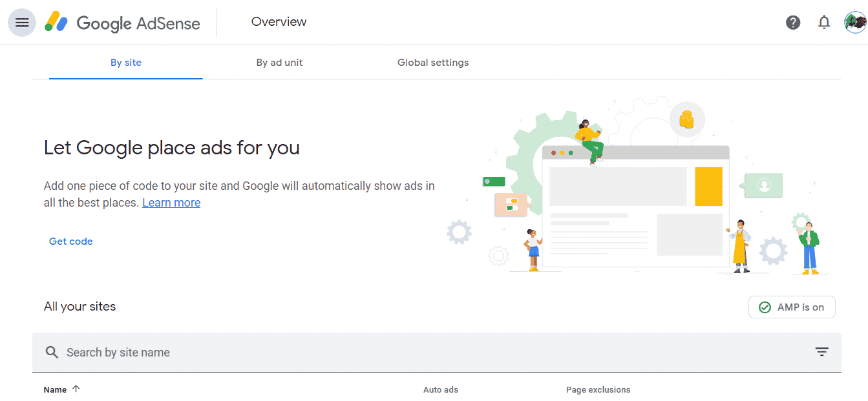Select the By site tab
The height and width of the screenshot is (401, 868).
125,63
